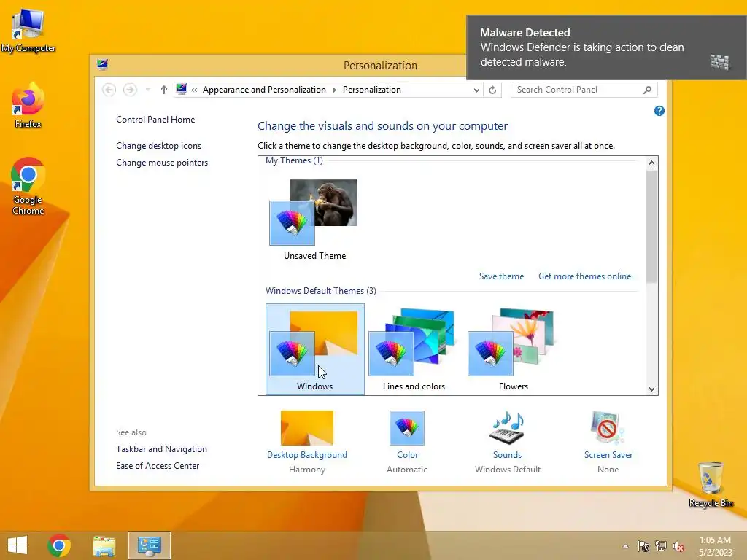Open Ease of Access Center link
Viewport: 747px width, 560px height.
pos(158,466)
